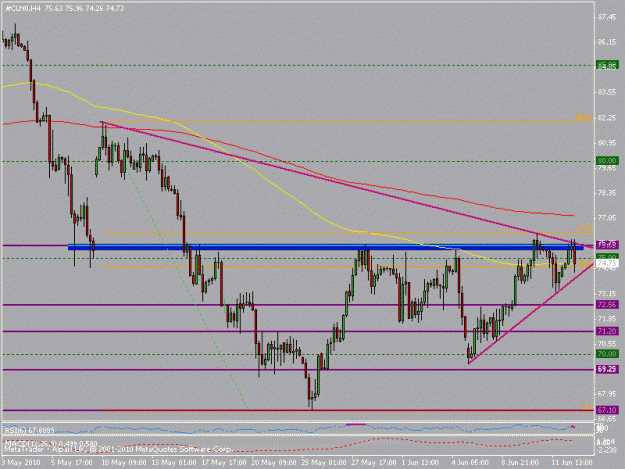Click the 86.15 price axis label
The image size is (625, 469).
[x=607, y=42]
